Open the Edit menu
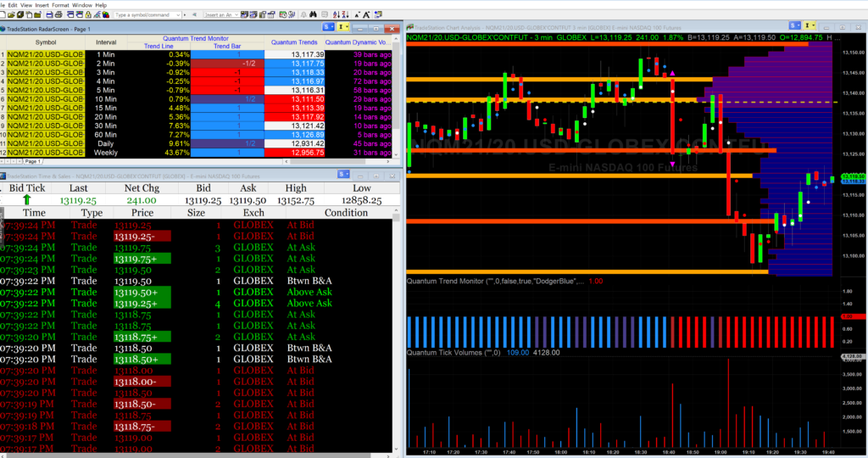The width and height of the screenshot is (868, 458). click(13, 5)
